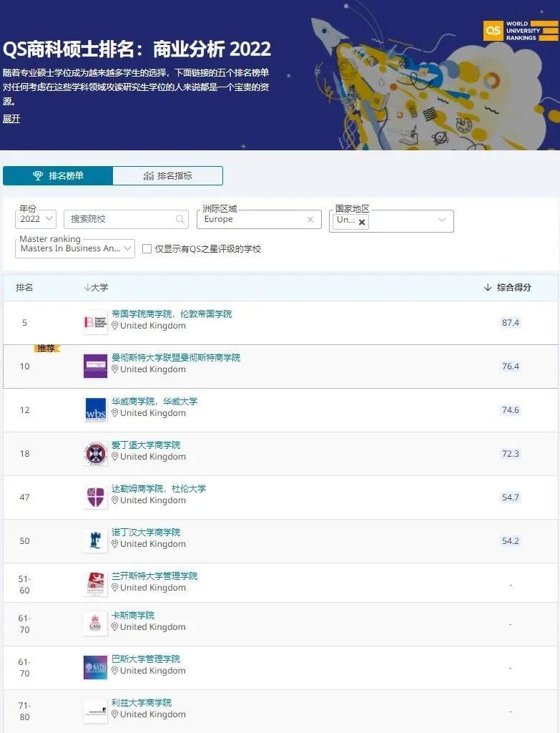This screenshot has width=560, height=733.
Task: Click location pin icon in 卡斯商学院 row
Action: (x=115, y=627)
